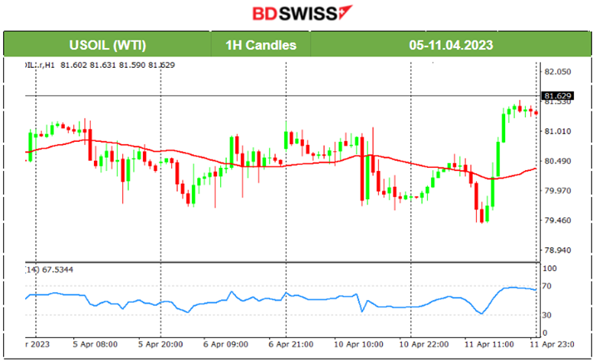596x364 pixels.
Task: Click the BDSwiss logo at top
Action: coord(302,13)
